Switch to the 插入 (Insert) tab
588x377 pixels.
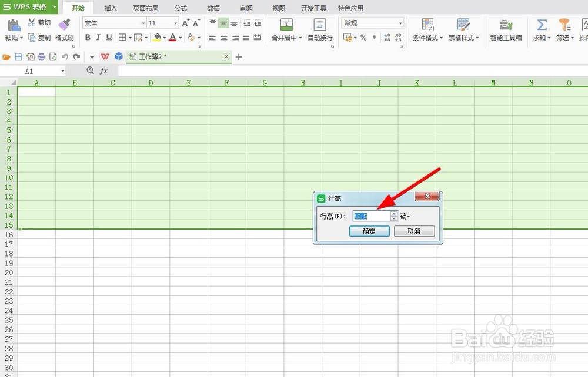(x=111, y=8)
